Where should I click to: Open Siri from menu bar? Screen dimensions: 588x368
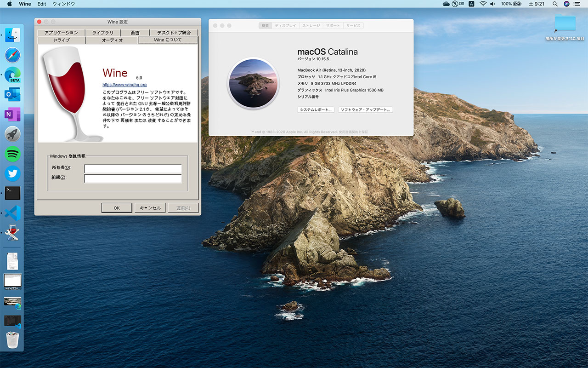click(566, 4)
